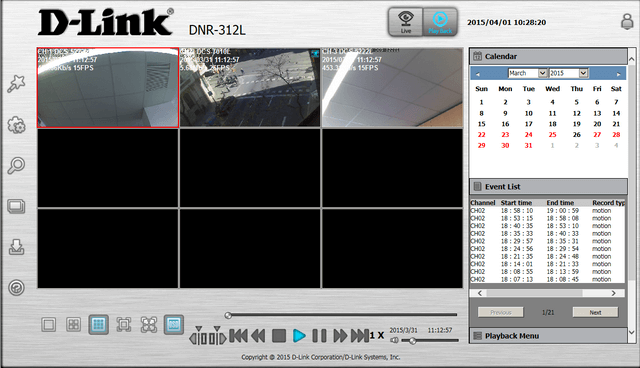
Task: Click the Start time column header
Action: [516, 203]
